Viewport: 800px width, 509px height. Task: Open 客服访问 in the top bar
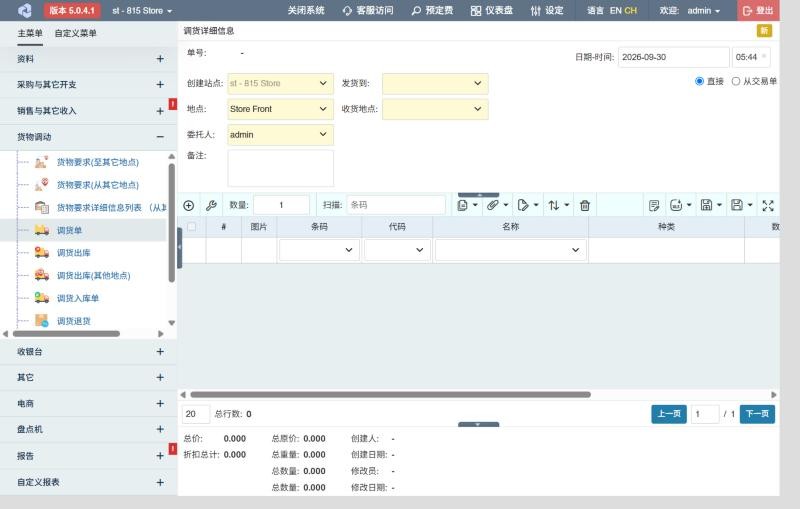[x=368, y=10]
